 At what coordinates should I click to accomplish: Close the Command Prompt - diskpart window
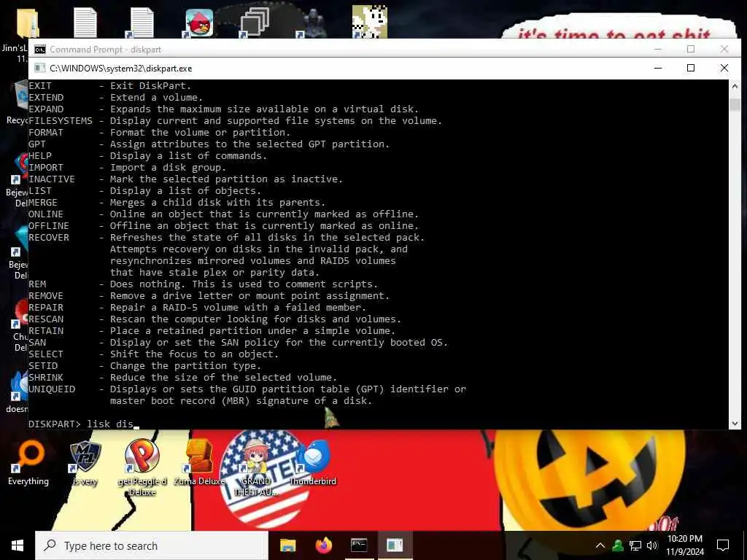pos(724,49)
